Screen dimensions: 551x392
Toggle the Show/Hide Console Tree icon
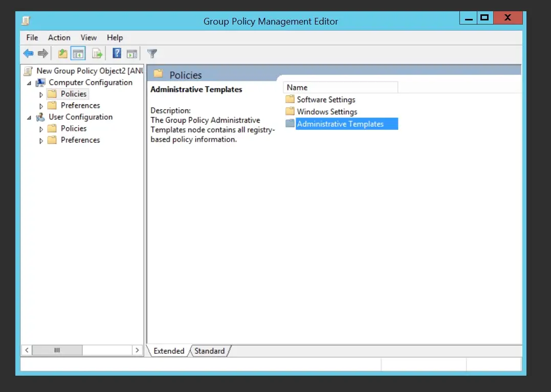click(x=78, y=54)
